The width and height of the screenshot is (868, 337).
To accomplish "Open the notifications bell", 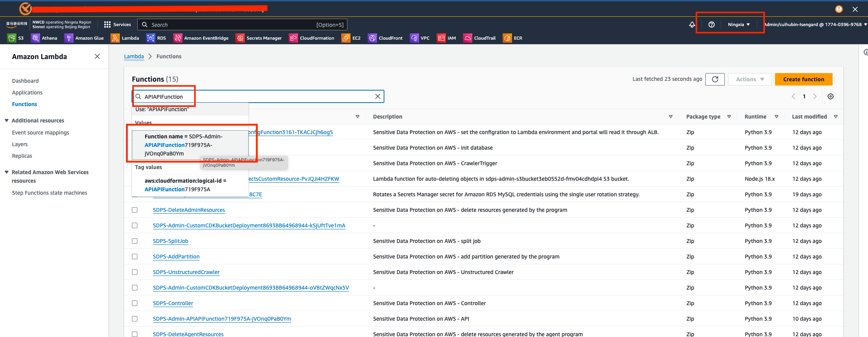I will pos(692,24).
